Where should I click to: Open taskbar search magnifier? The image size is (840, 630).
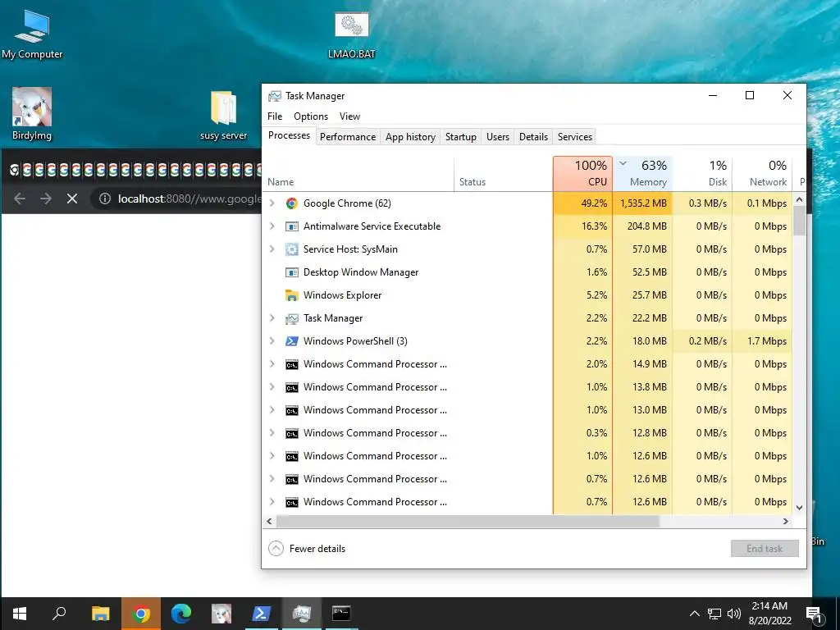(x=59, y=614)
